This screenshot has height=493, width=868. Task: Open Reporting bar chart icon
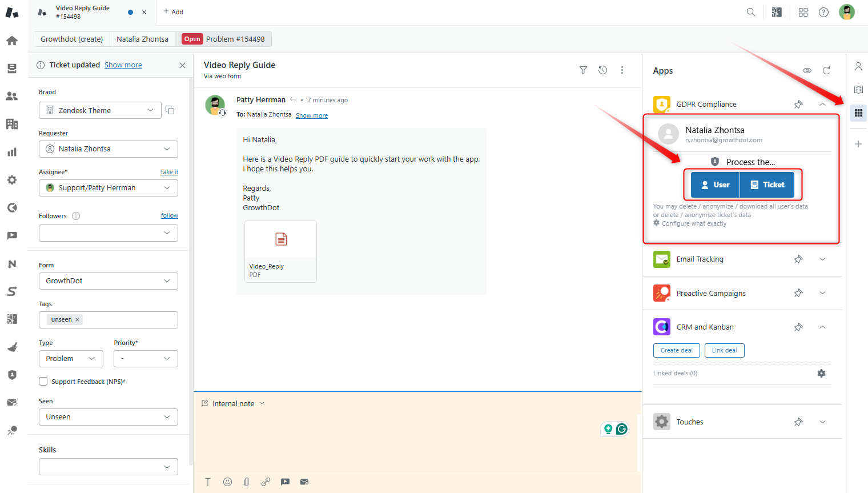pyautogui.click(x=12, y=152)
